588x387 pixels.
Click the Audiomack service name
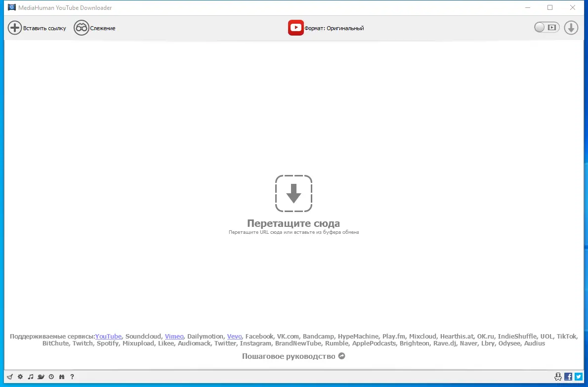point(194,343)
